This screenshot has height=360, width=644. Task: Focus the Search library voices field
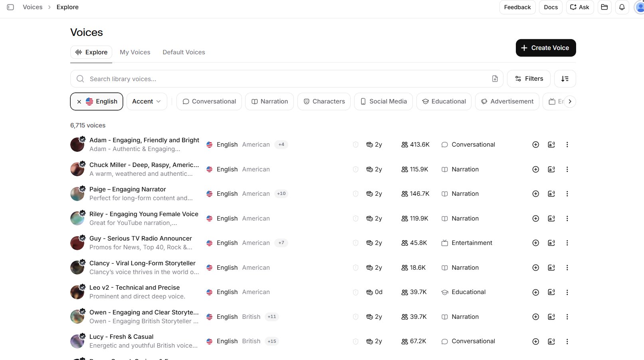point(287,79)
